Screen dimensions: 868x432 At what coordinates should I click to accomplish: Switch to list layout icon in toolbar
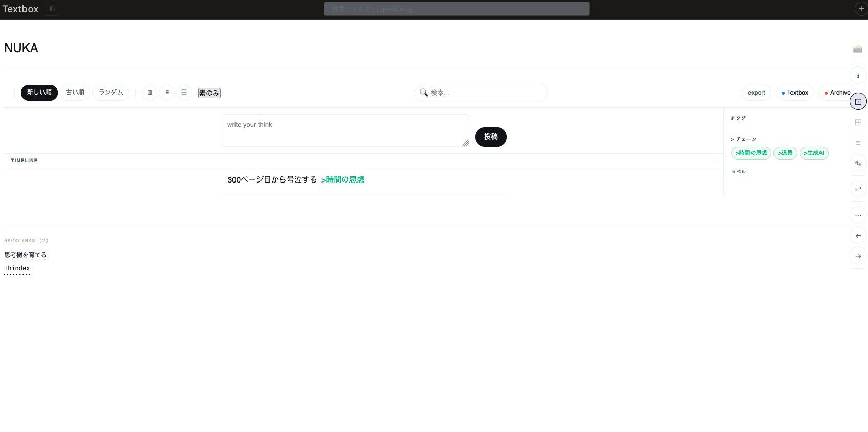pyautogui.click(x=167, y=93)
